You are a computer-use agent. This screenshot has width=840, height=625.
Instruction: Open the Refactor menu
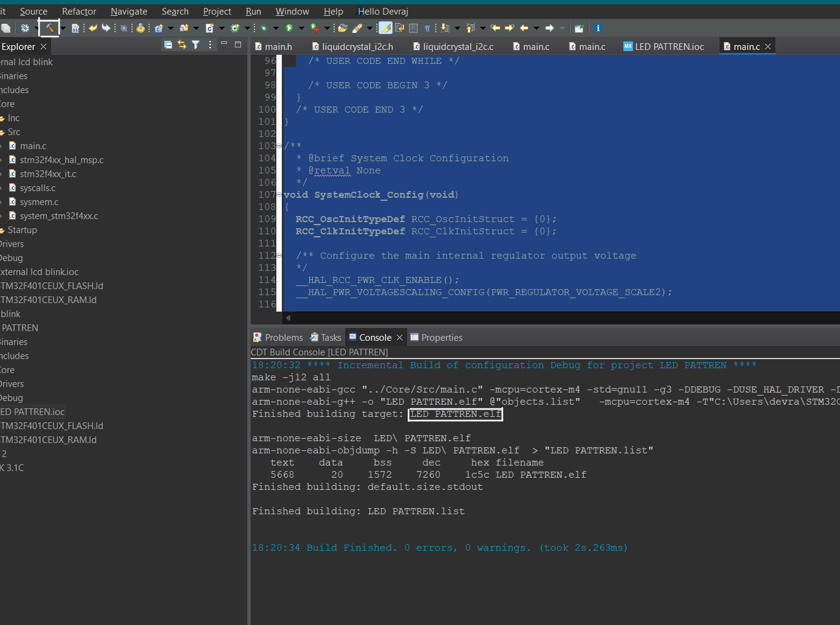[79, 12]
